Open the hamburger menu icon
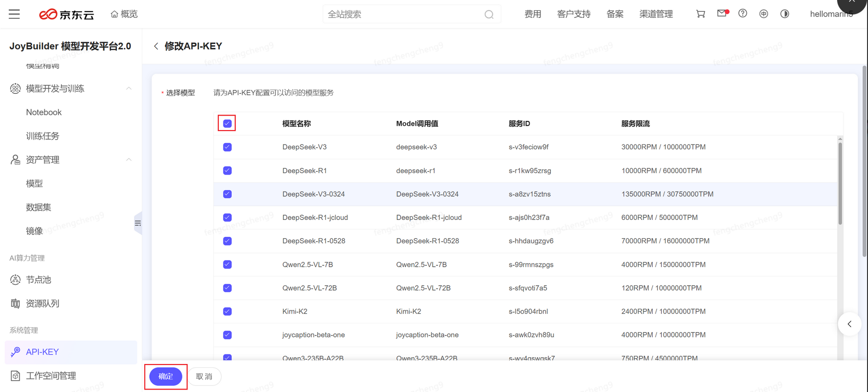 click(14, 14)
